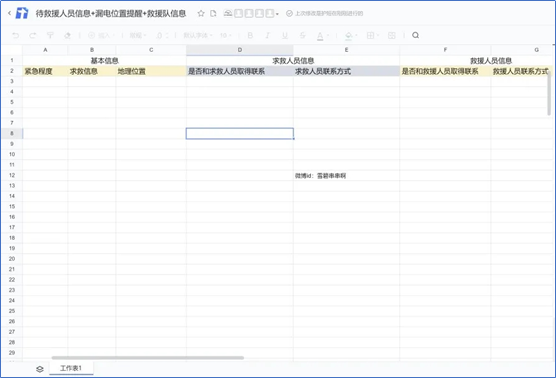This screenshot has width=556, height=378.
Task: Toggle bold formatting
Action: click(250, 35)
